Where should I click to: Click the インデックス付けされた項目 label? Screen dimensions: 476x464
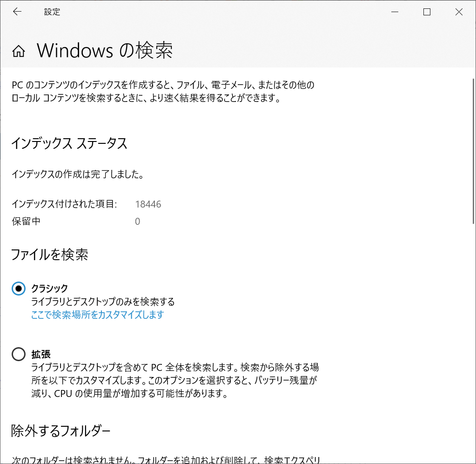click(64, 204)
